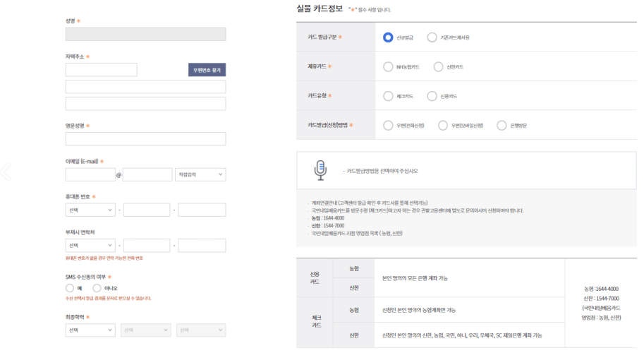The image size is (644, 353).
Task: Pick 우편(전화신청) issuance method
Action: 388,126
